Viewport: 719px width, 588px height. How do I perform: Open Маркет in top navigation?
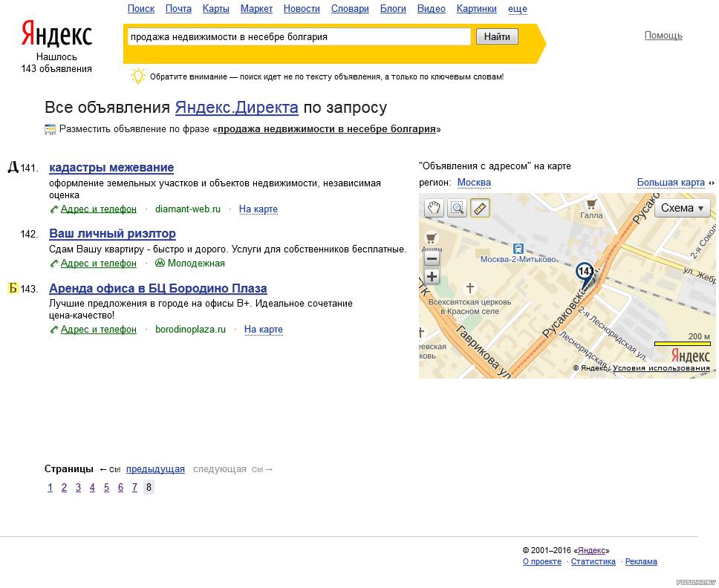256,9
